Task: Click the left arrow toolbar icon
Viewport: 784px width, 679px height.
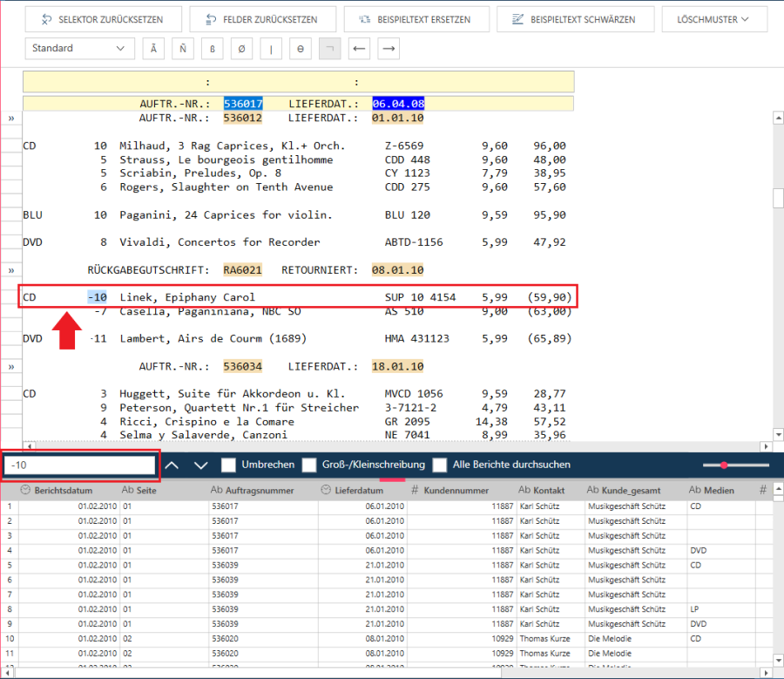Action: click(x=357, y=49)
